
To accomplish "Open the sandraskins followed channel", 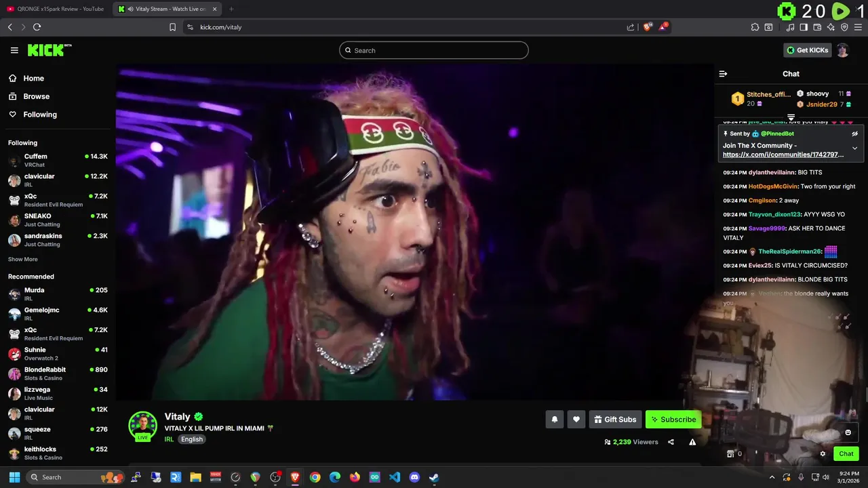I will (58, 240).
